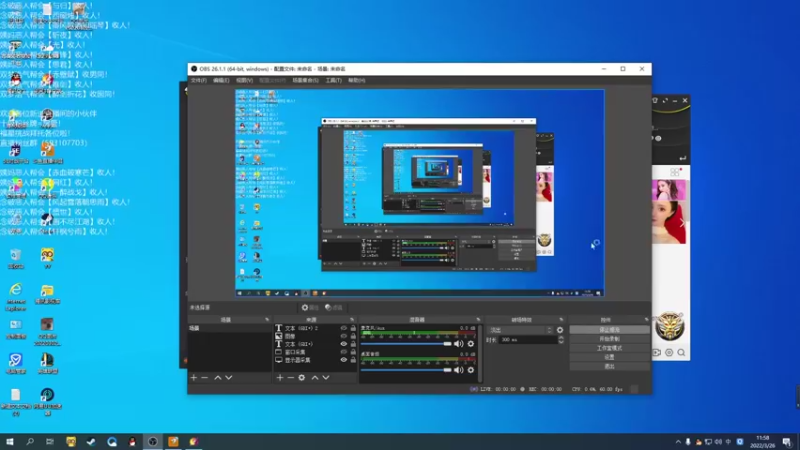This screenshot has height=450, width=800.
Task: Open the 淡出 transition dropdown
Action: coord(520,330)
